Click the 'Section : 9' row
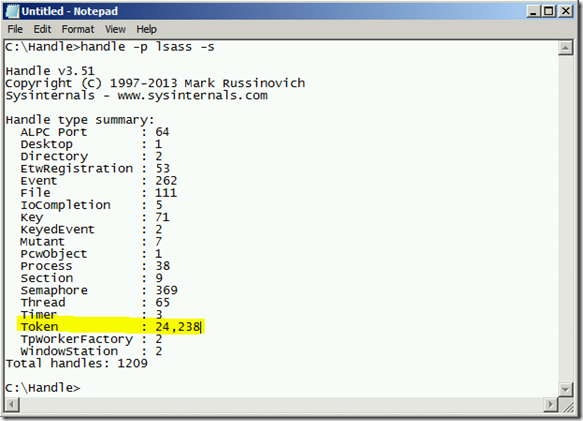583x421 pixels. point(91,278)
